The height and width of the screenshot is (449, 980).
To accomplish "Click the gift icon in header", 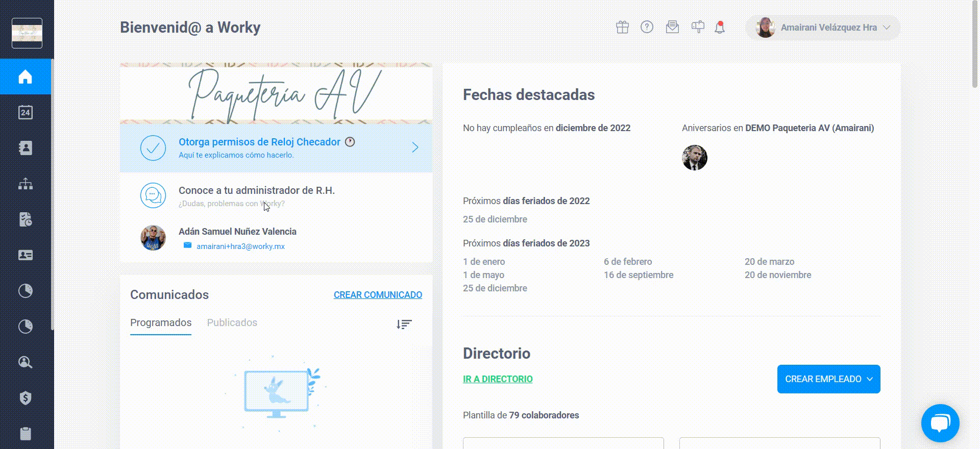I will pyautogui.click(x=622, y=27).
